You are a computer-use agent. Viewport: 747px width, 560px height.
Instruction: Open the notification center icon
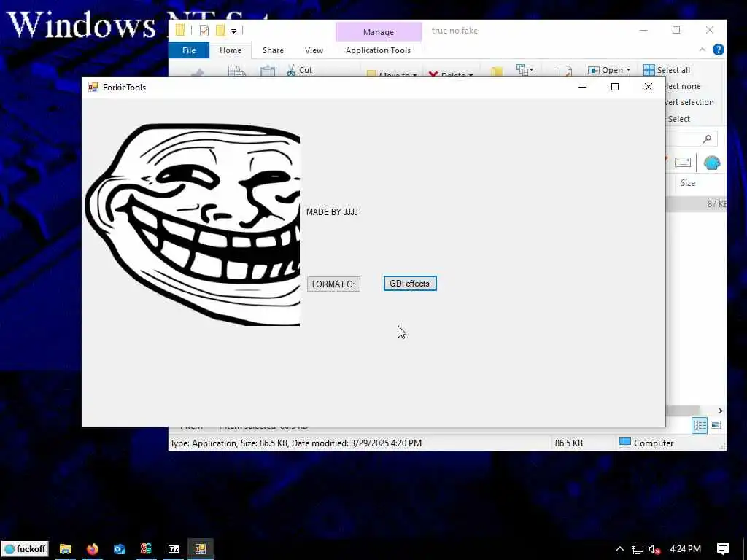tap(723, 549)
